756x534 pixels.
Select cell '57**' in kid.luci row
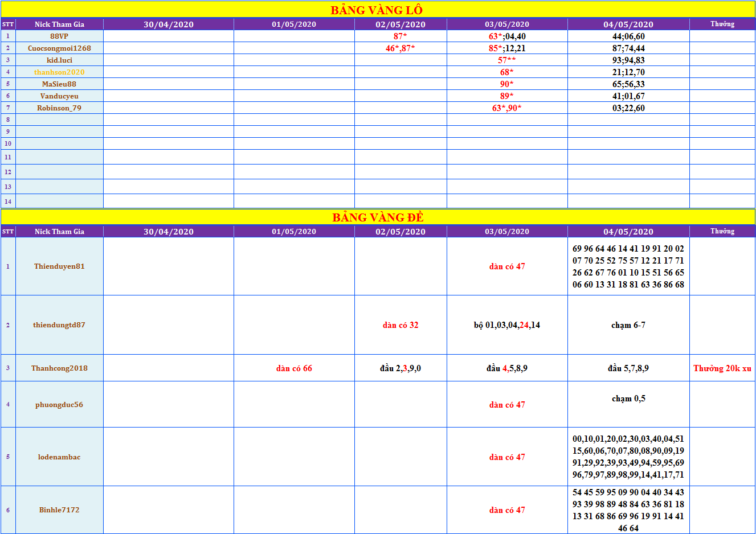(x=507, y=60)
